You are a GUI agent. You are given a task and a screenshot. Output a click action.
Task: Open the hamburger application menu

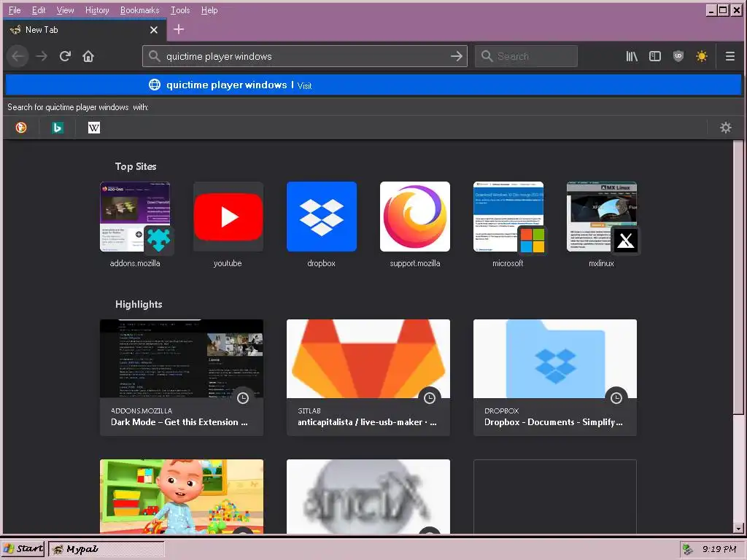point(729,56)
